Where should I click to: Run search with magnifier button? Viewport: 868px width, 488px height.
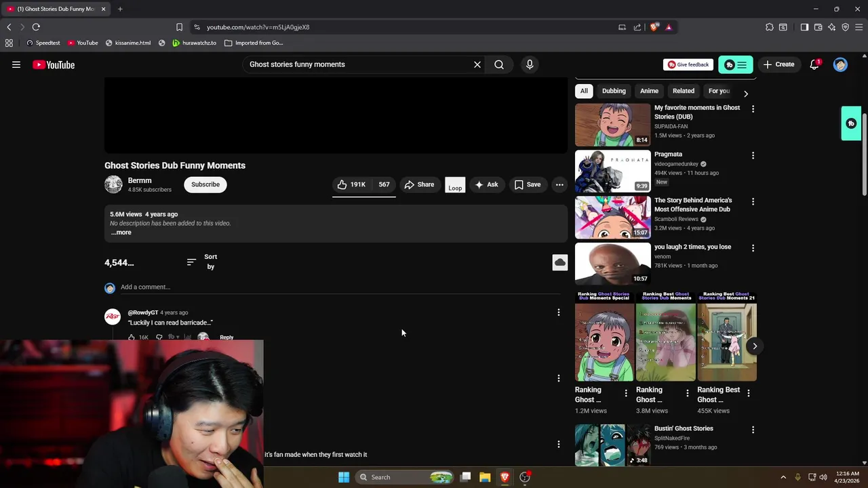pos(499,64)
